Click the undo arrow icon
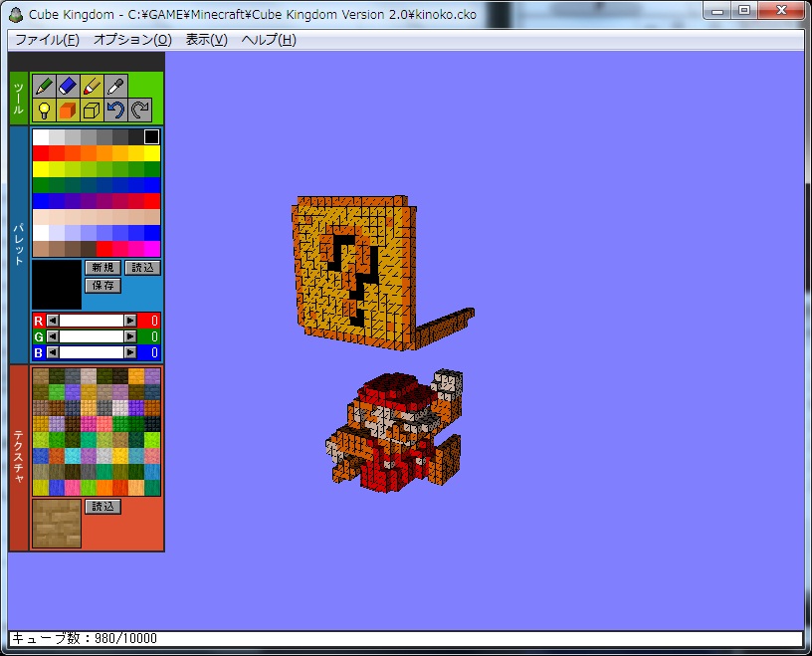Viewport: 812px width, 656px height. click(x=116, y=109)
